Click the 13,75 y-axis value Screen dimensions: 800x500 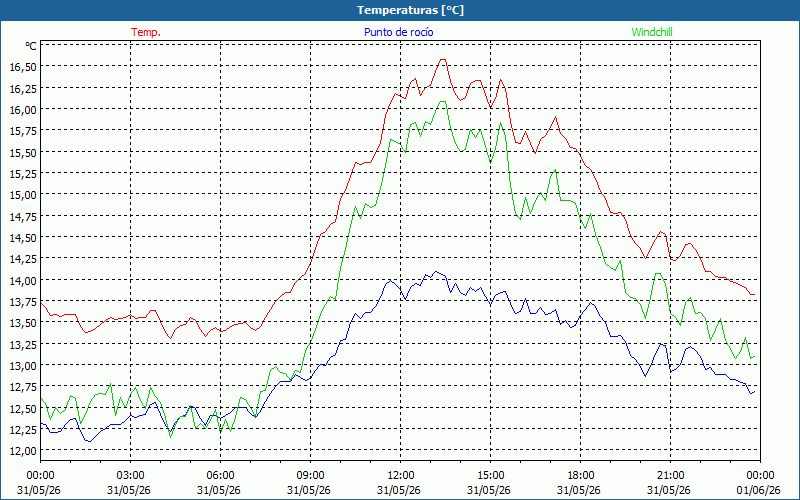23,301
